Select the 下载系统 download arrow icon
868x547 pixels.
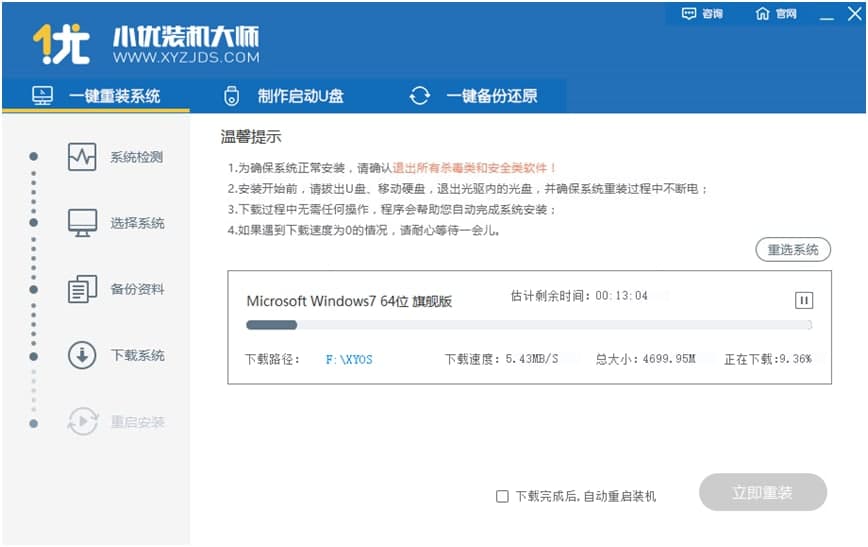82,355
